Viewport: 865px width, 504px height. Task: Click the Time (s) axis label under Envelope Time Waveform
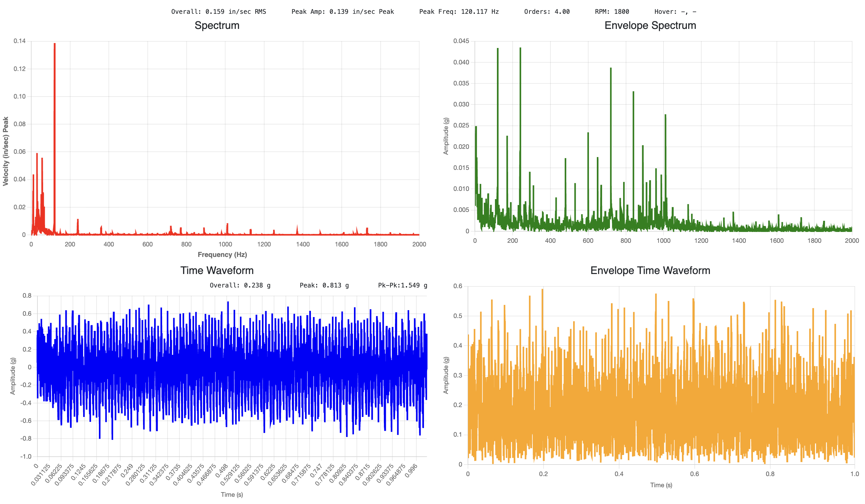(x=661, y=485)
